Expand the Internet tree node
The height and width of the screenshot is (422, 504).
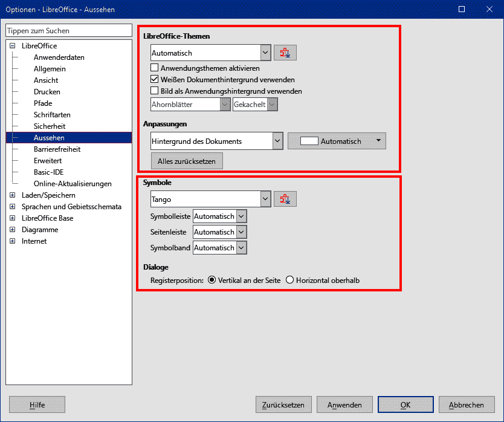pos(13,241)
